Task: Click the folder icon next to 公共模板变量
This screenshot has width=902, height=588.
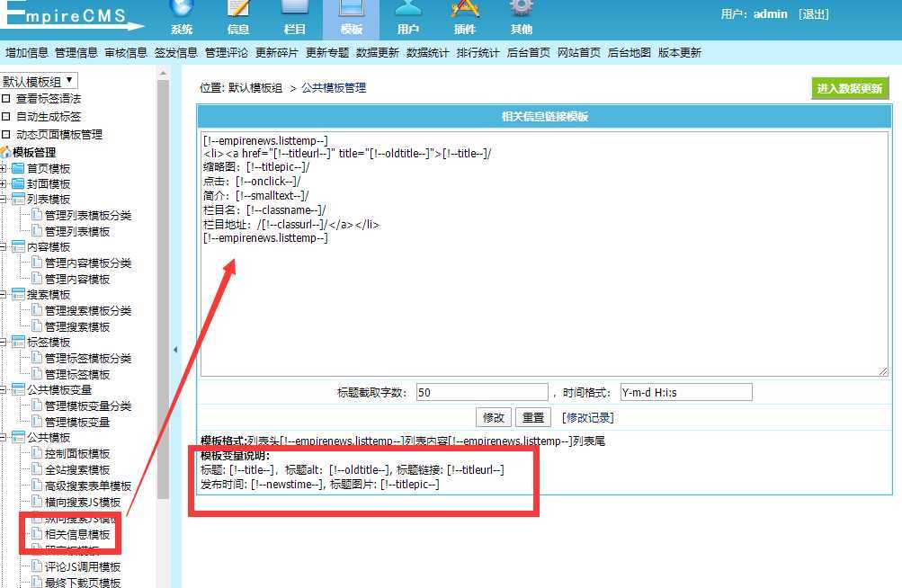Action: coord(18,389)
